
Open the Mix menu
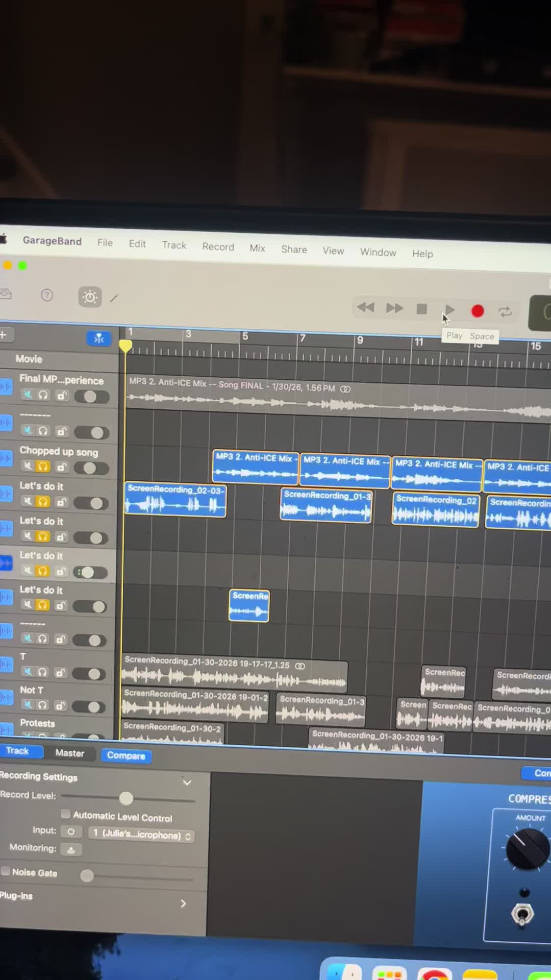257,248
